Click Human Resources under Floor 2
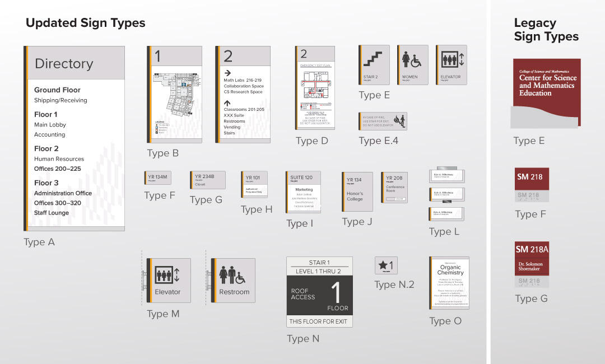Screen dimensions: 605x364 tap(59, 159)
